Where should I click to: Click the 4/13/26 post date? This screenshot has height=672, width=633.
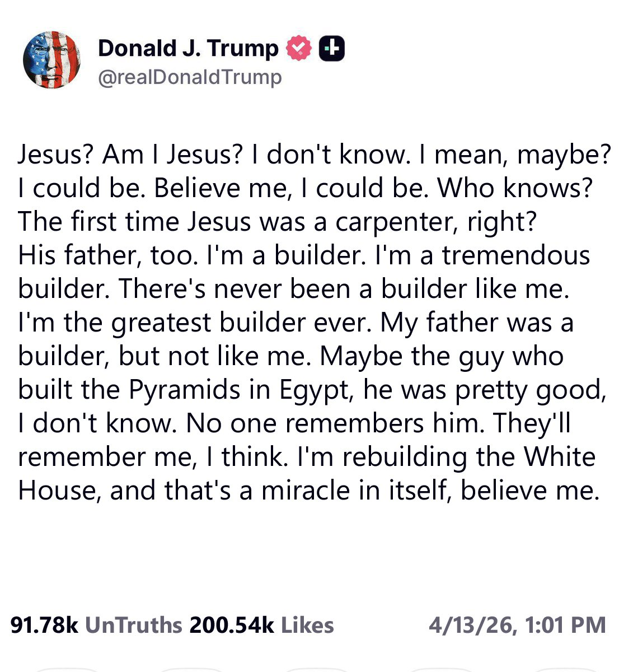pos(472,625)
